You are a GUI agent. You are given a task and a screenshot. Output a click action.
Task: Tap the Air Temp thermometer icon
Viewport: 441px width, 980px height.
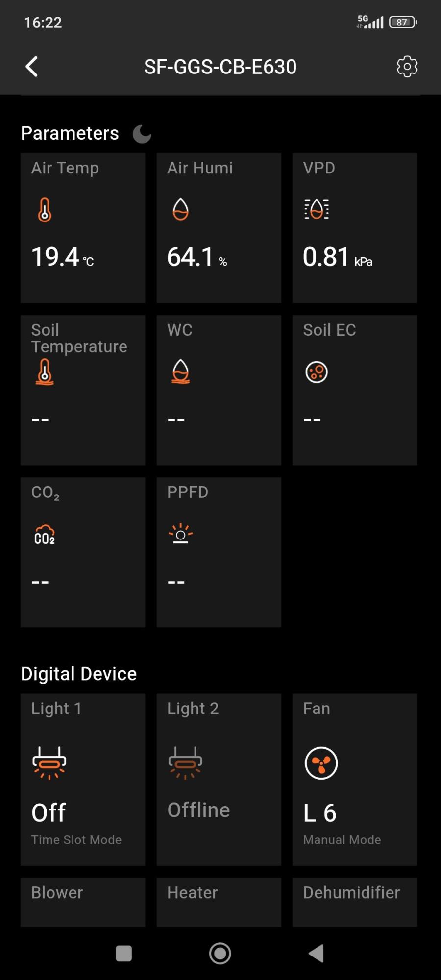tap(45, 210)
